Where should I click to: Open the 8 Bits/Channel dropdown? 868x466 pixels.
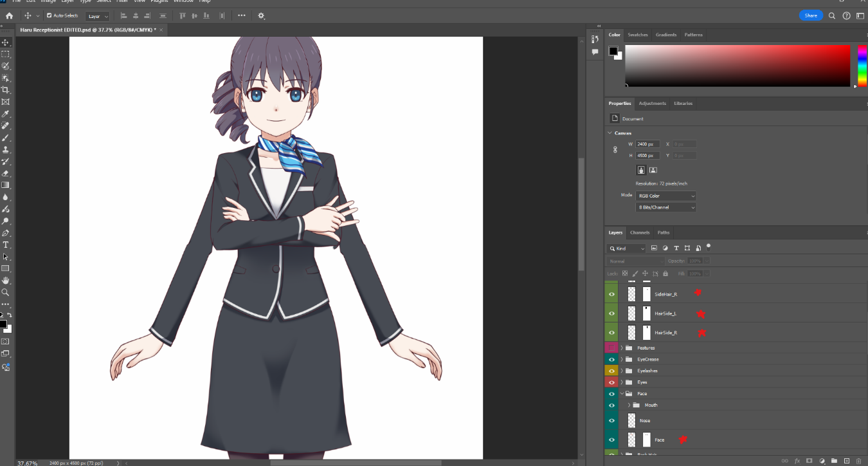pos(666,207)
